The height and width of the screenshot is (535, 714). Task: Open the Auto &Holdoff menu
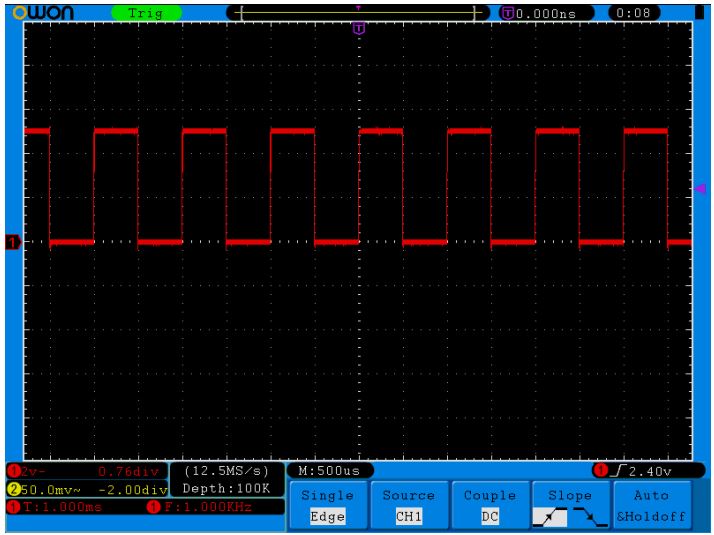[652, 506]
